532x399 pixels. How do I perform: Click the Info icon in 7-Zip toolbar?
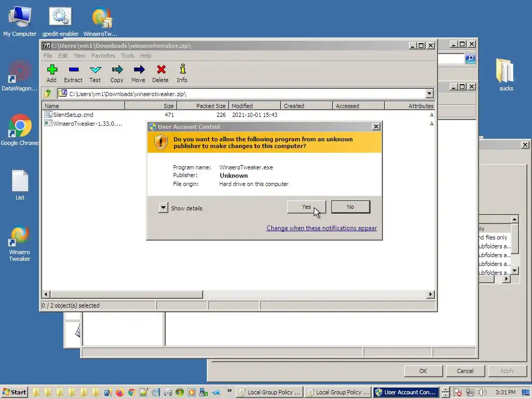click(182, 69)
